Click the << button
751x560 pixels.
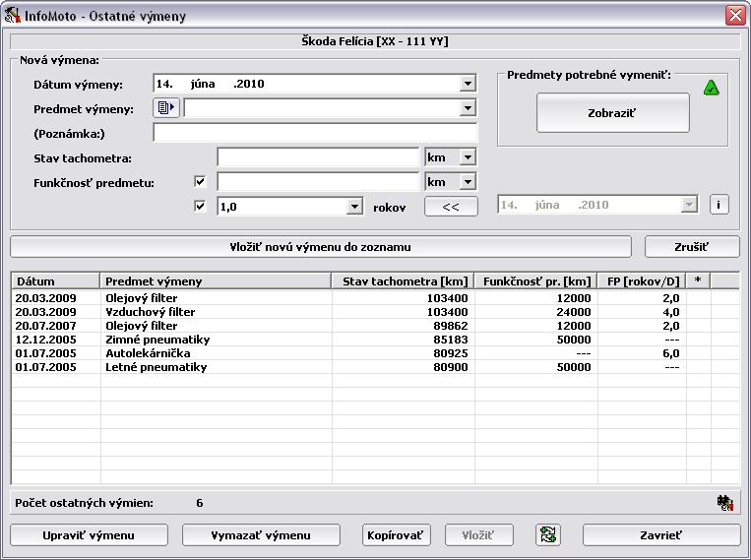[451, 207]
